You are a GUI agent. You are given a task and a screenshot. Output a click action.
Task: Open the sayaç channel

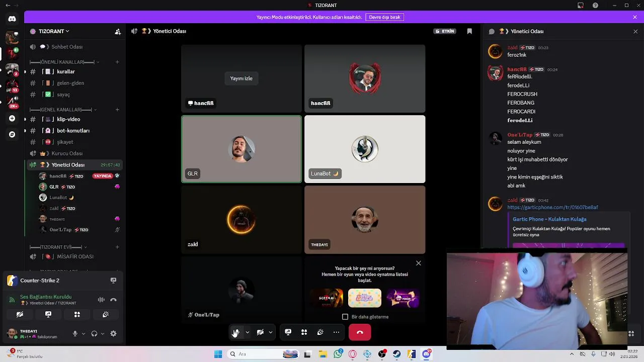coord(74,95)
